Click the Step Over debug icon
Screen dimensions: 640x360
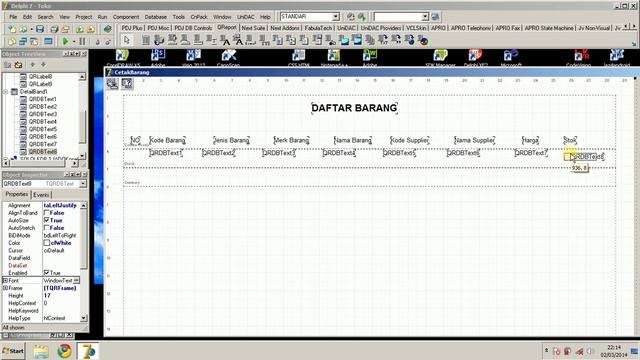[x=108, y=41]
